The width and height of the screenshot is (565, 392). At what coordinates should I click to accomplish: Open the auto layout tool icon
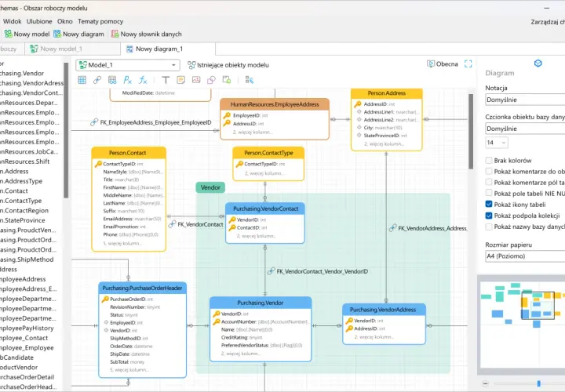pyautogui.click(x=250, y=80)
